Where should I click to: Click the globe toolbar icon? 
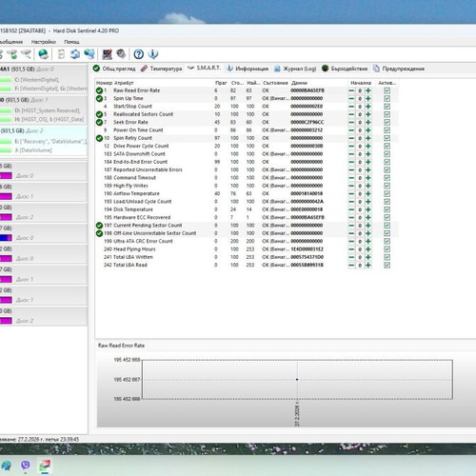[x=44, y=54]
